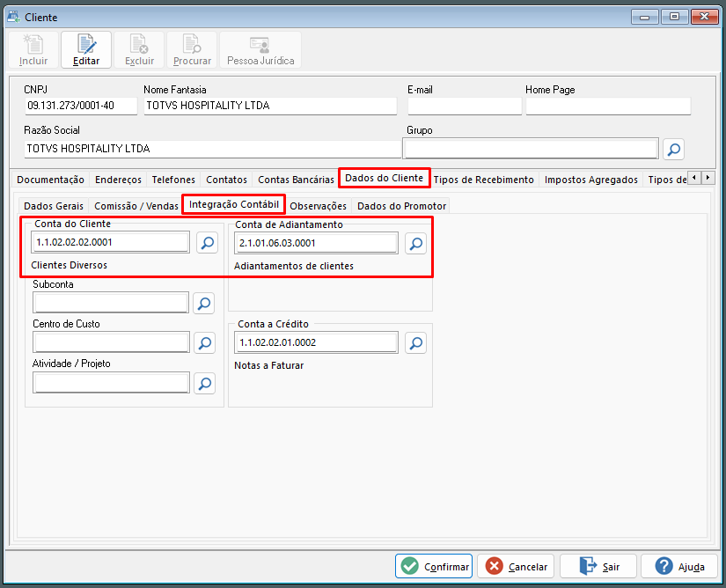
Task: Open Atividade / Projeto search magnifier
Action: [x=204, y=384]
